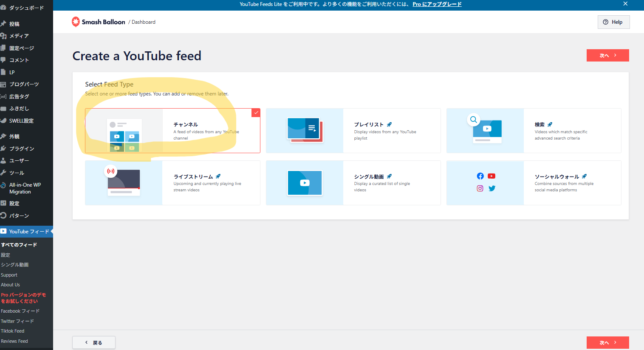Select the ソーシャルウォール feed type card
Viewport: 644px width, 350px height.
(534, 183)
